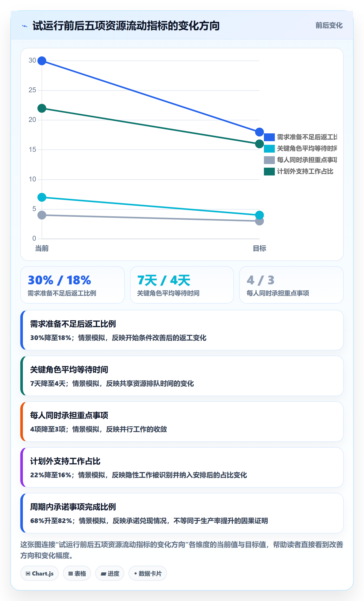Open the 7天 / 4天 stat card
364x601 pixels.
[x=182, y=285]
